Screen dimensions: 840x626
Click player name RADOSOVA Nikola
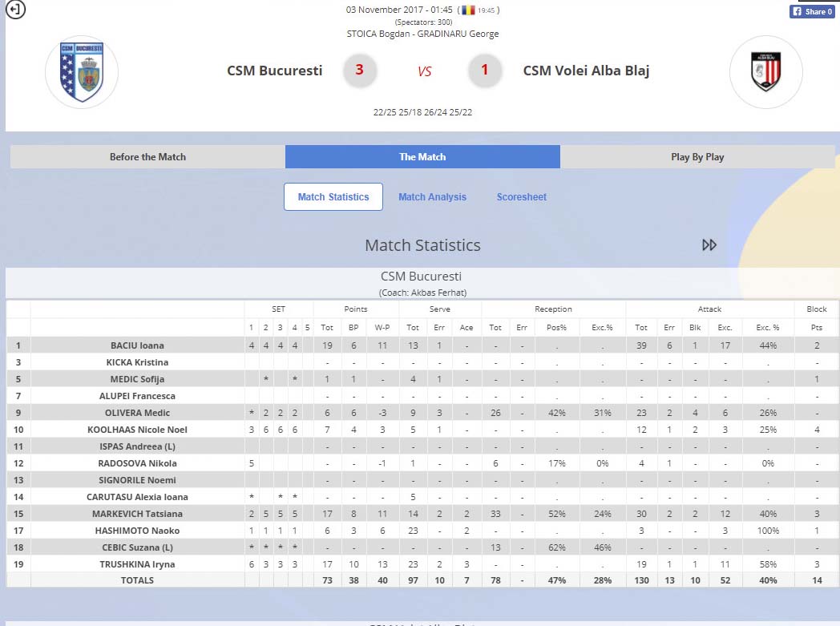click(x=137, y=463)
